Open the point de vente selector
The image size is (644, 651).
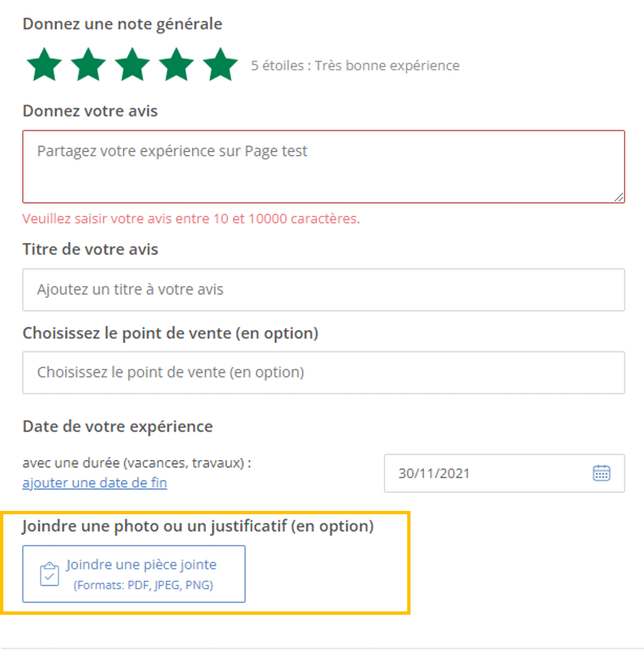pos(323,372)
